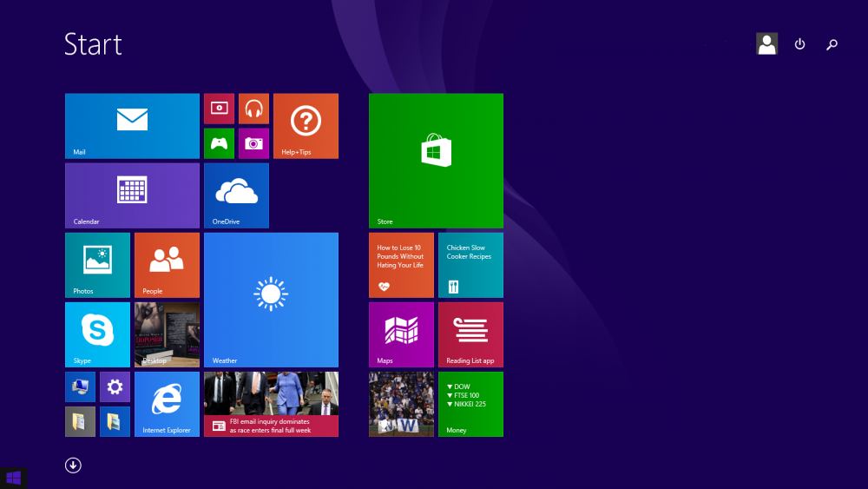Image resolution: width=868 pixels, height=489 pixels.
Task: Open the People tile
Action: coord(167,265)
